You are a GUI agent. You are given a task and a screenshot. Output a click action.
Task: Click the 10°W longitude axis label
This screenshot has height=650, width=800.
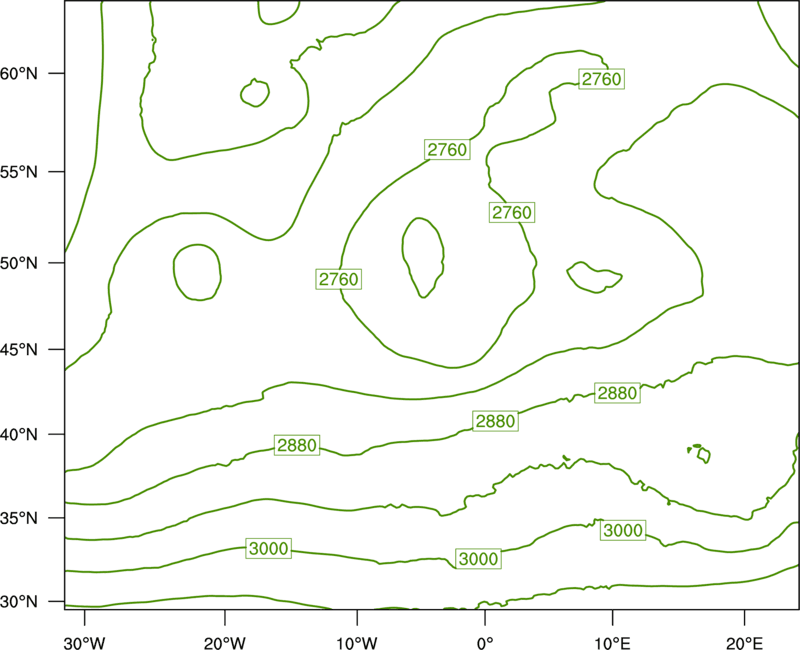[x=357, y=643]
